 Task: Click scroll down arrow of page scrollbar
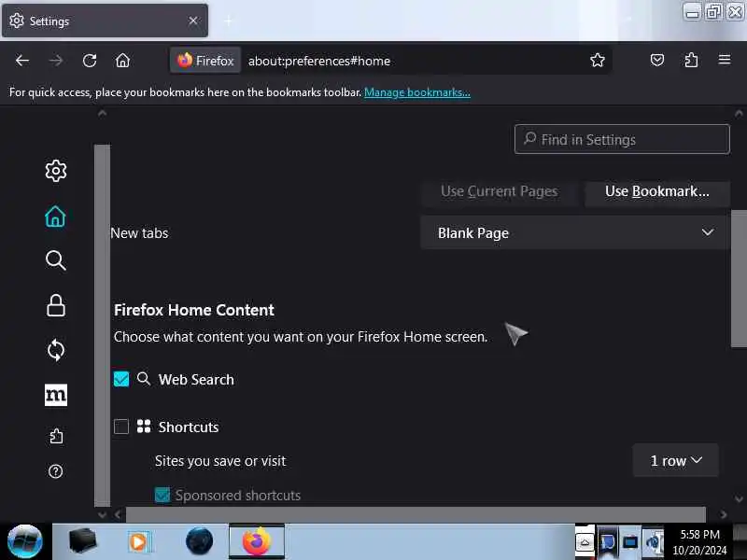[x=739, y=498]
